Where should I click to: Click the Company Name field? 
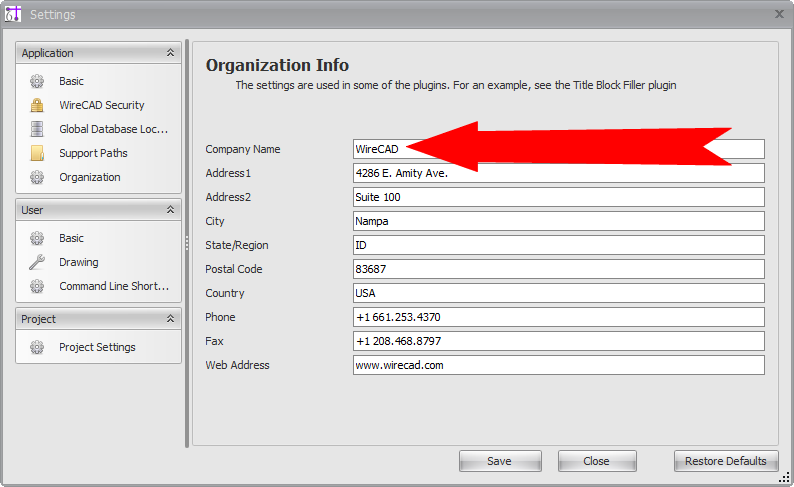[559, 149]
